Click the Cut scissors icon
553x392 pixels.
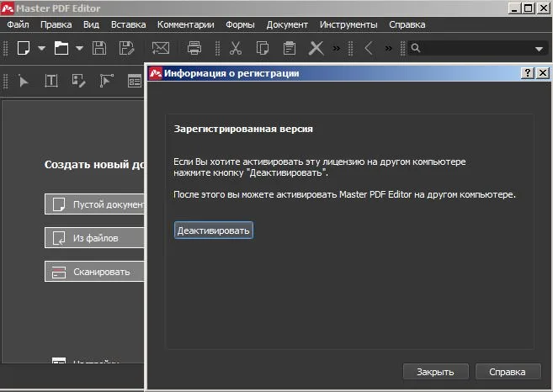(235, 48)
